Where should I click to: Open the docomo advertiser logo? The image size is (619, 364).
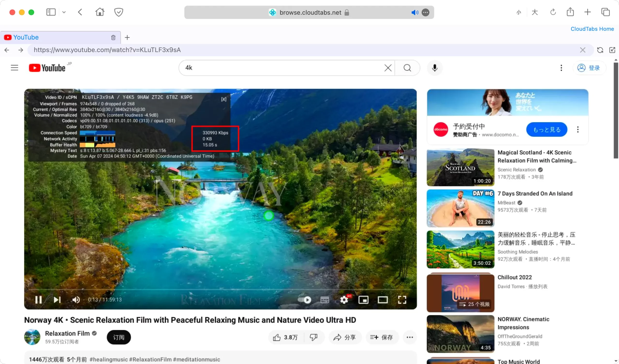441,129
